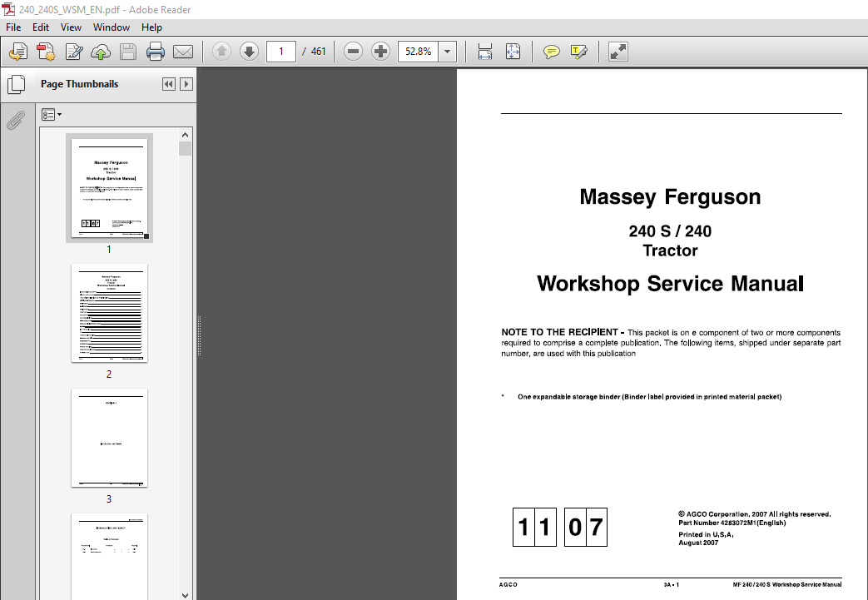Expand the thumbnails pane right arrow
868x600 pixels.
pyautogui.click(x=186, y=84)
